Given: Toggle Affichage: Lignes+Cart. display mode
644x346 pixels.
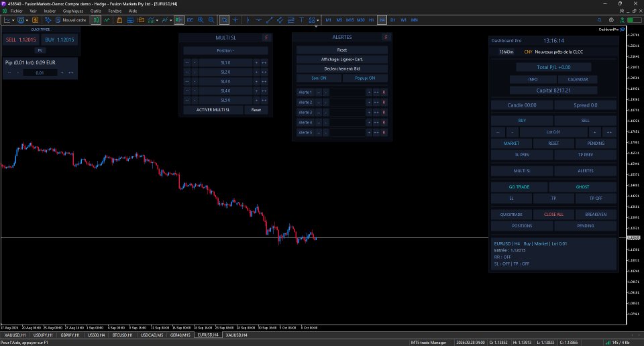Looking at the screenshot, I should 341,59.
